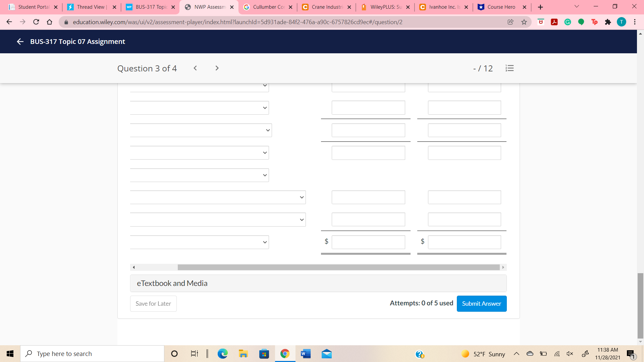Screen dimensions: 644x362
Task: Click the Save for Later button
Action: (x=153, y=304)
